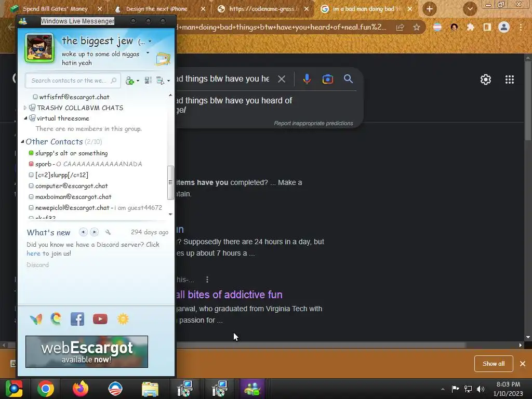Image resolution: width=532 pixels, height=399 pixels.
Task: Clear the Google search box
Action: click(x=282, y=79)
